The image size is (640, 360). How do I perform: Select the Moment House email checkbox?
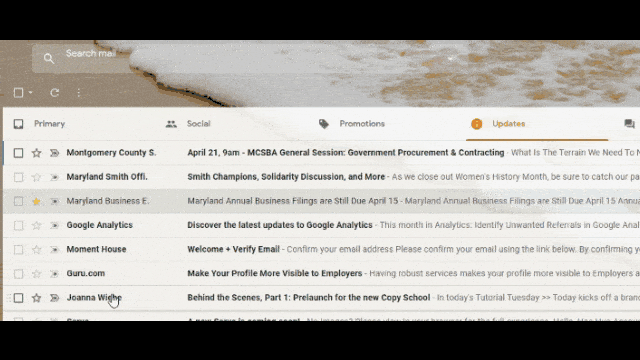(x=18, y=249)
